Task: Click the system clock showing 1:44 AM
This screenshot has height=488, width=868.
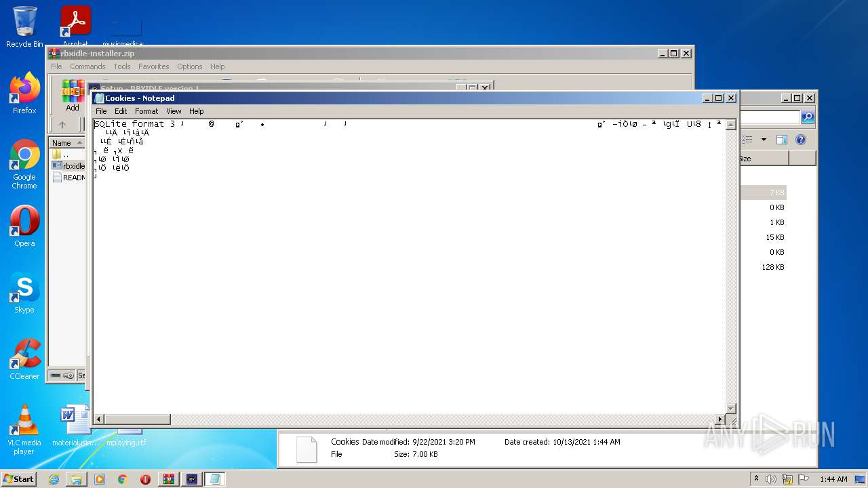Action: [x=833, y=479]
